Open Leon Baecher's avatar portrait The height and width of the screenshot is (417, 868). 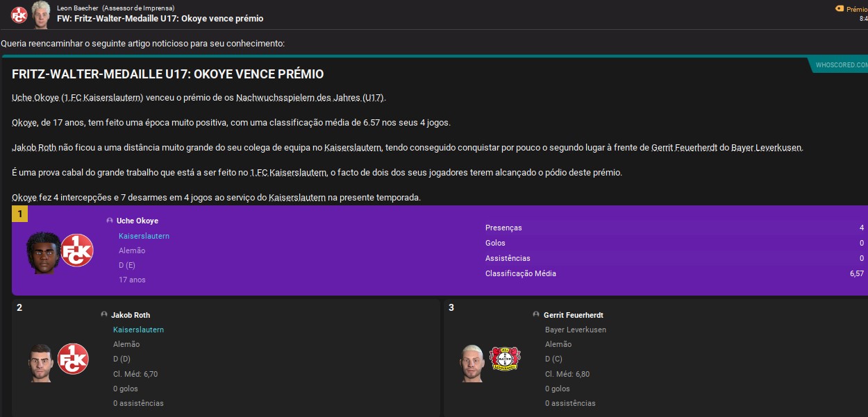(x=42, y=14)
